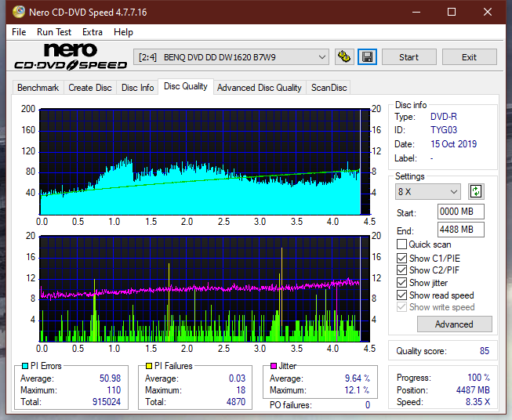Click PI Errors total 915024

tap(107, 402)
